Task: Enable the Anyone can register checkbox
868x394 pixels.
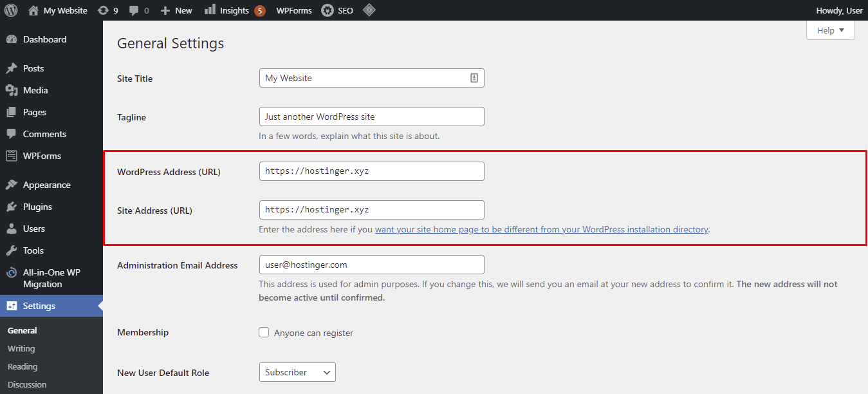Action: click(x=264, y=332)
